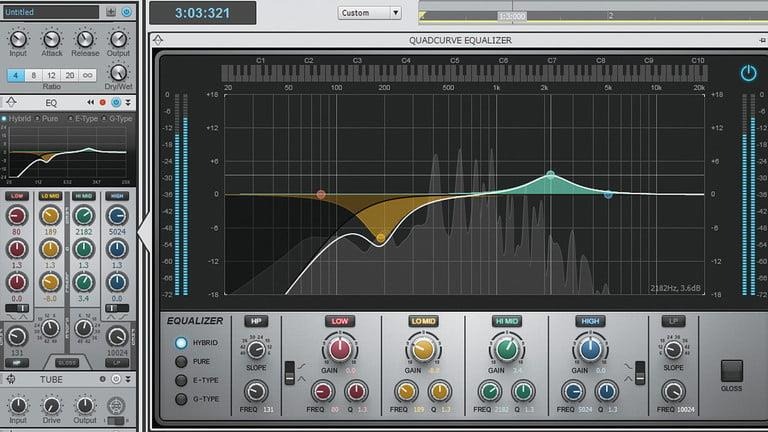Click the Untitled preset name field
The image size is (768, 432).
tap(50, 12)
